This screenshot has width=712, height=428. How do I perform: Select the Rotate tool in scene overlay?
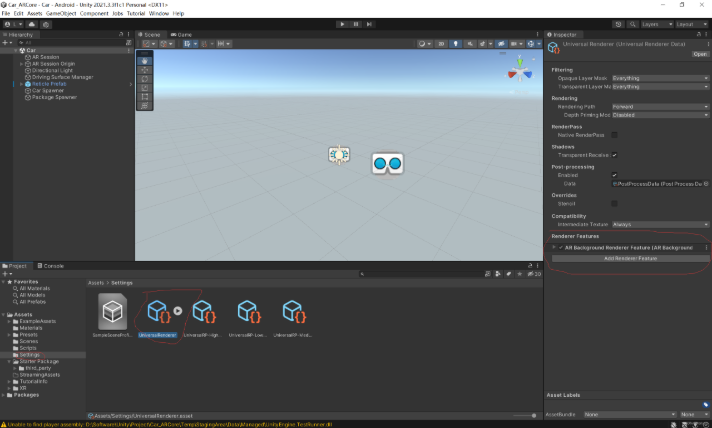145,77
